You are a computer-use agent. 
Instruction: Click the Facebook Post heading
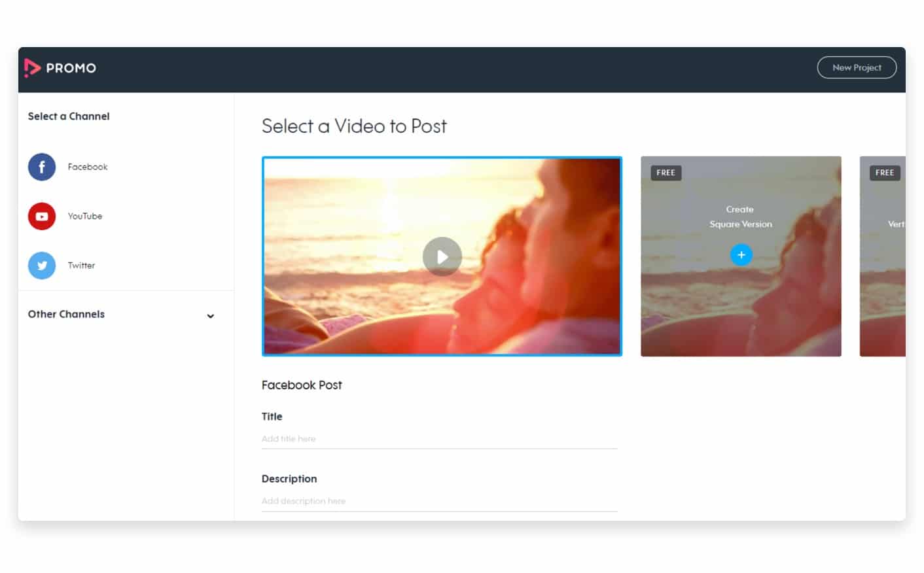(x=302, y=385)
